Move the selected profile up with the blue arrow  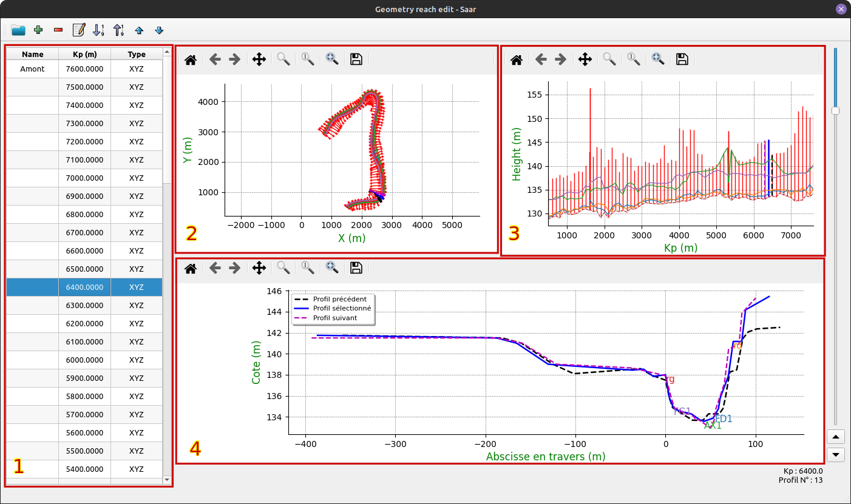(139, 30)
